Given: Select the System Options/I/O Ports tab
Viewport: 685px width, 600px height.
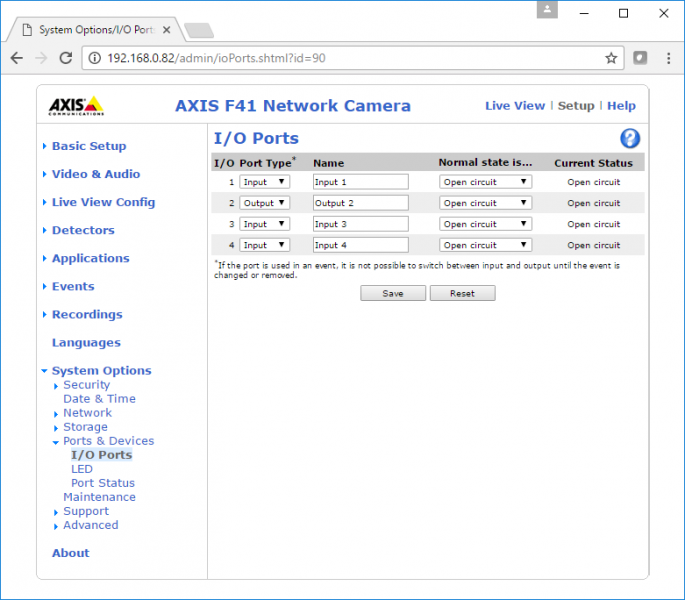Looking at the screenshot, I should point(96,30).
